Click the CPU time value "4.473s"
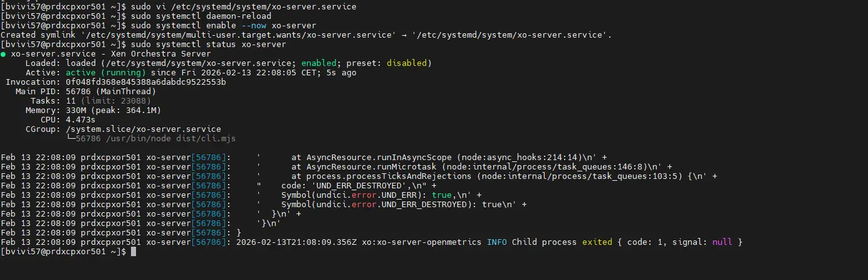The height and width of the screenshot is (280, 868). 80,119
